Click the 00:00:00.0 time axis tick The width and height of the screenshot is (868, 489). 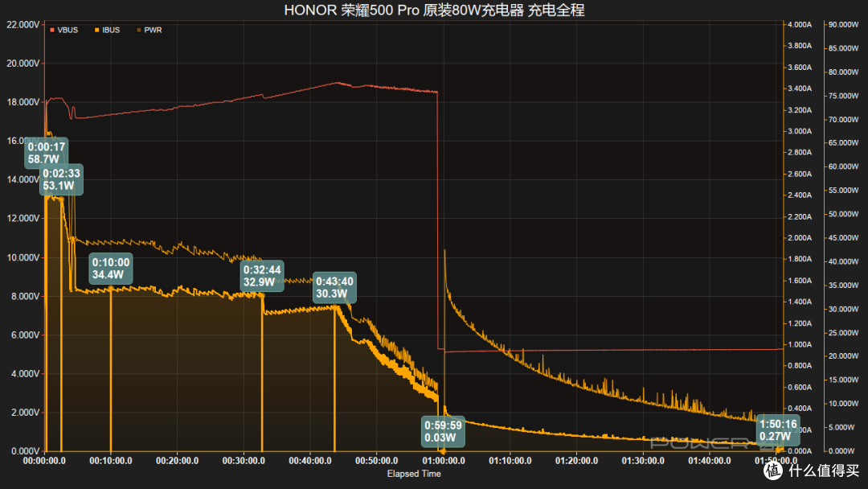click(x=44, y=461)
